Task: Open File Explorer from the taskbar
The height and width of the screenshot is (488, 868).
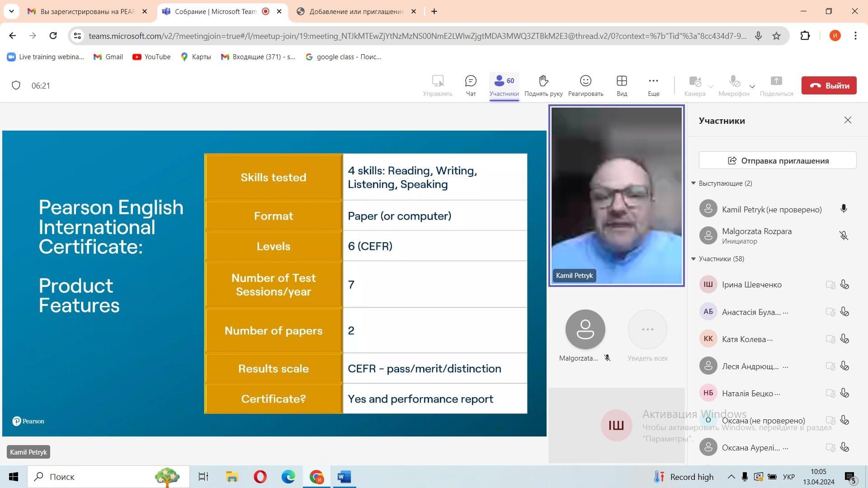Action: (x=232, y=477)
